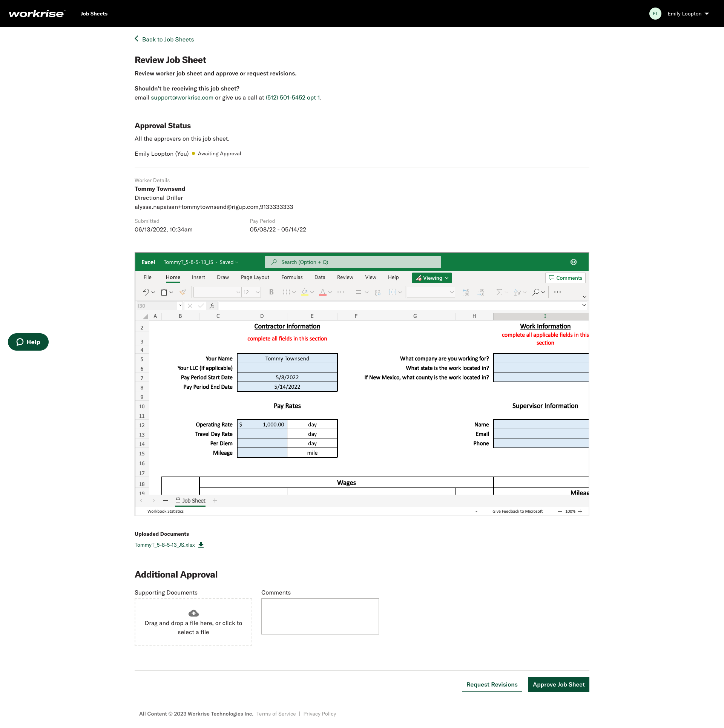Screen dimensions: 724x728
Task: Click the clipboard paste icon
Action: point(164,292)
